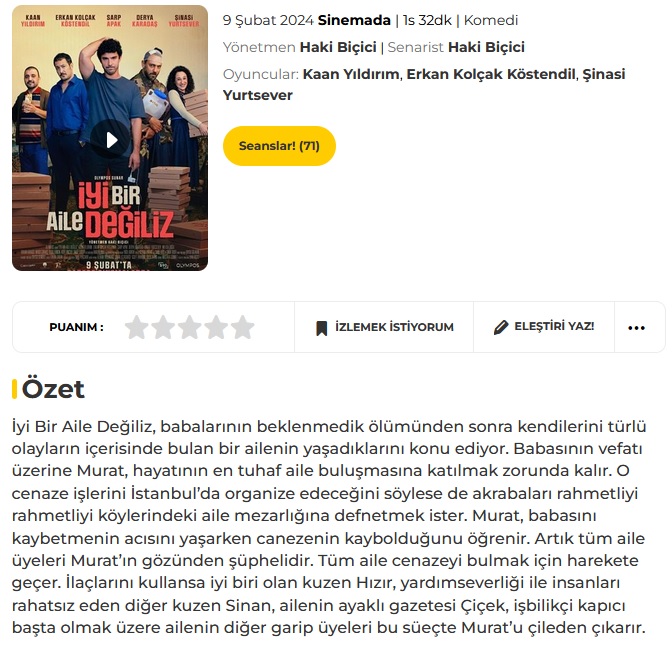
Task: Click the bookmark icon for İzlemek İstiyorum
Action: click(321, 328)
